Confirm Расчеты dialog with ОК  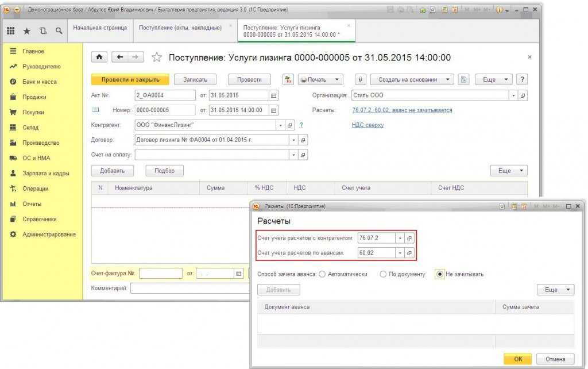518,359
